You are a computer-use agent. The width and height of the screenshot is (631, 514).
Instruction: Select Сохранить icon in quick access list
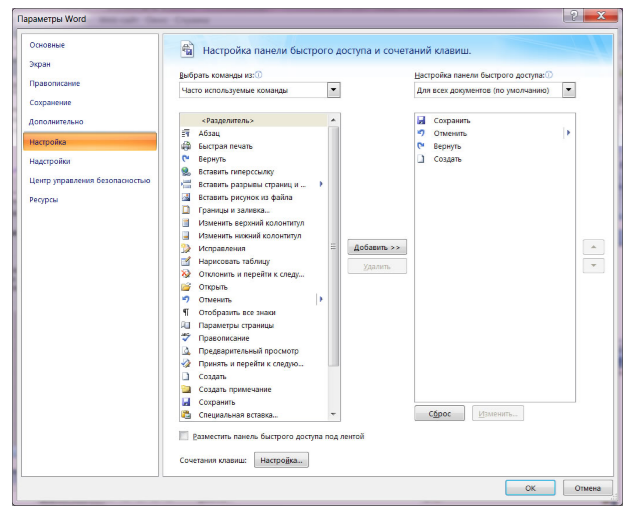pos(421,120)
